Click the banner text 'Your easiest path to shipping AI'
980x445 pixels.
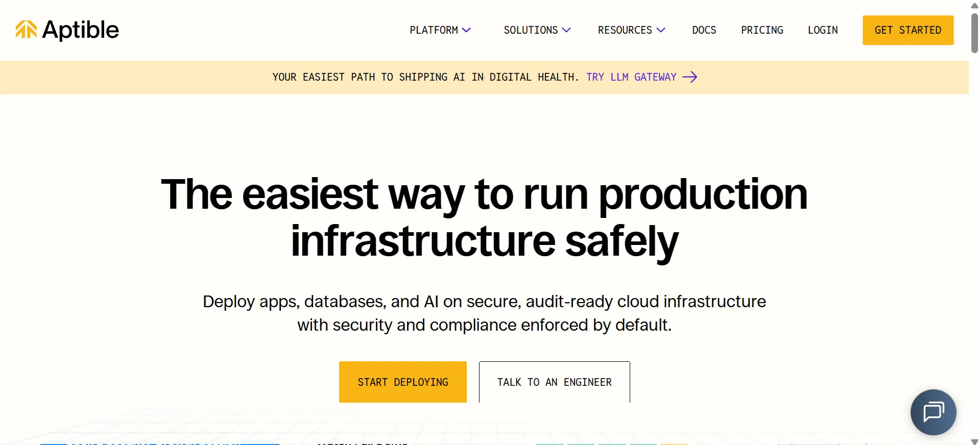point(368,77)
